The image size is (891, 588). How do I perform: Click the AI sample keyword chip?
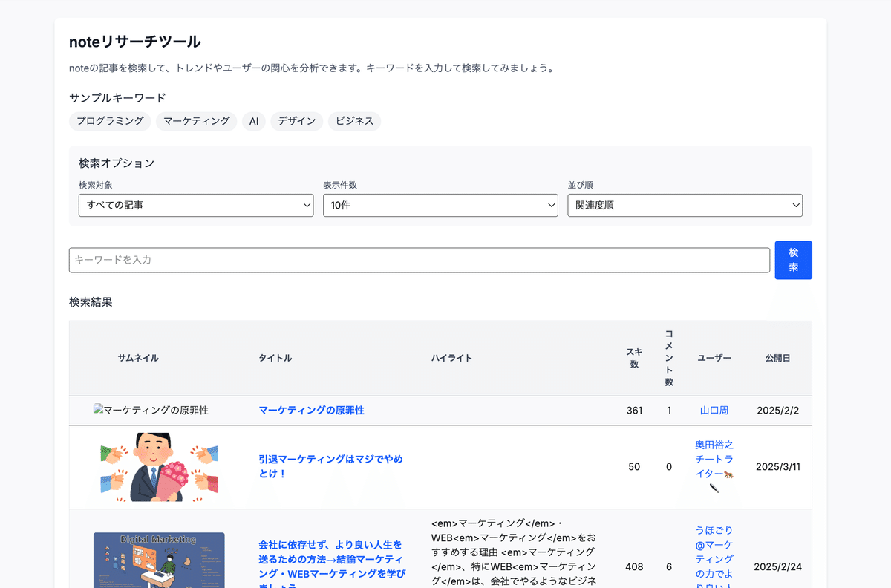click(253, 121)
